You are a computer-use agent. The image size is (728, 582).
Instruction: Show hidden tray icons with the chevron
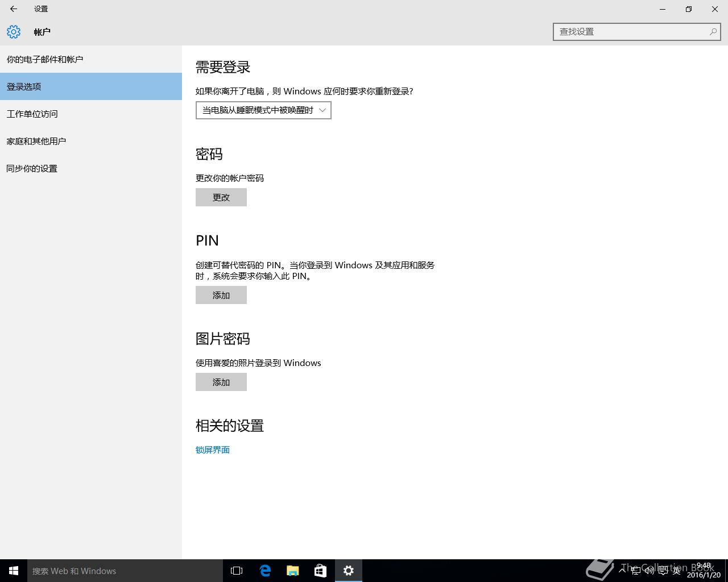pos(623,571)
